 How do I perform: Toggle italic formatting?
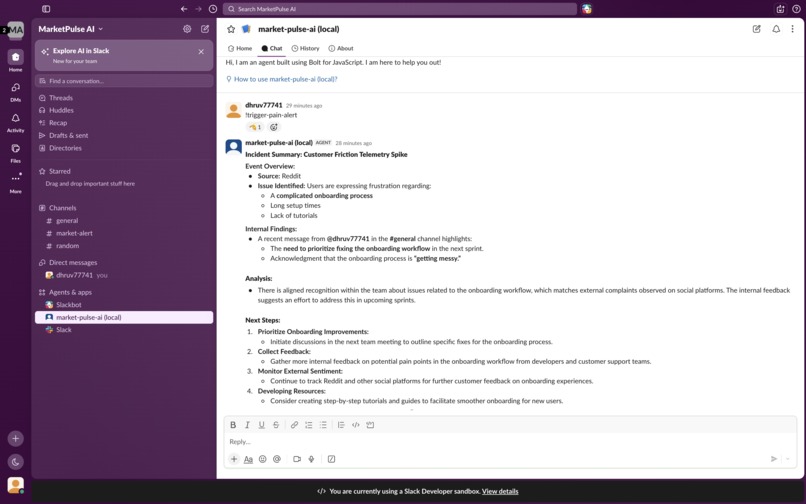pos(247,425)
